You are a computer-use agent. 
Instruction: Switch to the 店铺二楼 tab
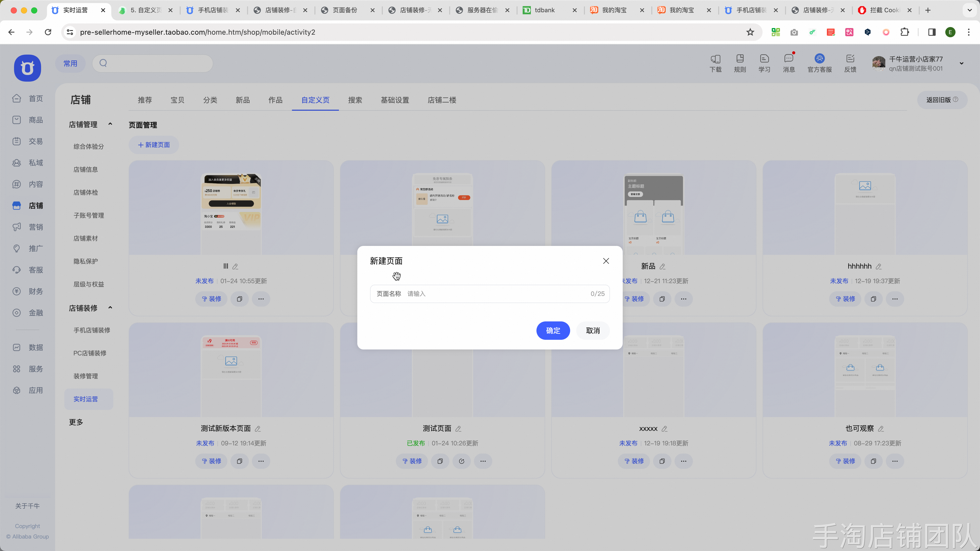coord(441,100)
